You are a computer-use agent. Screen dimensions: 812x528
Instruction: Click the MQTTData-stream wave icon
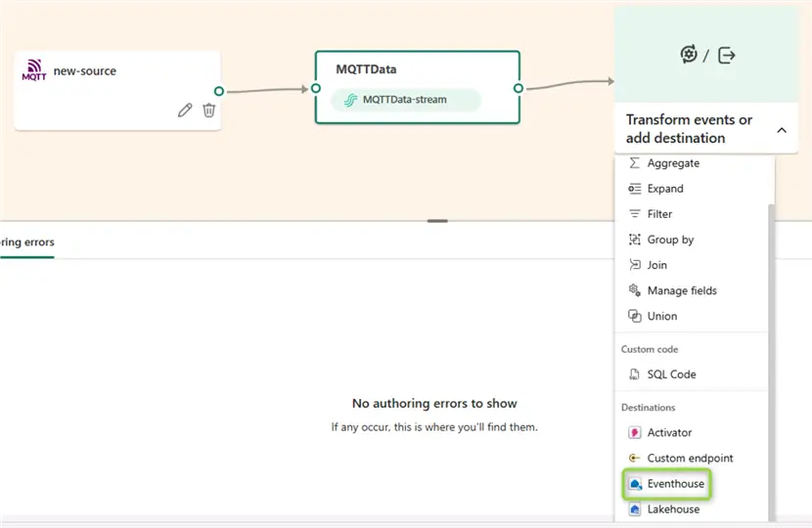pyautogui.click(x=350, y=100)
